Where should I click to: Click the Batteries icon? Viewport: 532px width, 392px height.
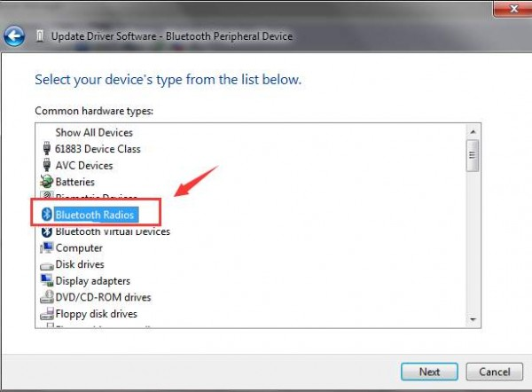pos(47,182)
